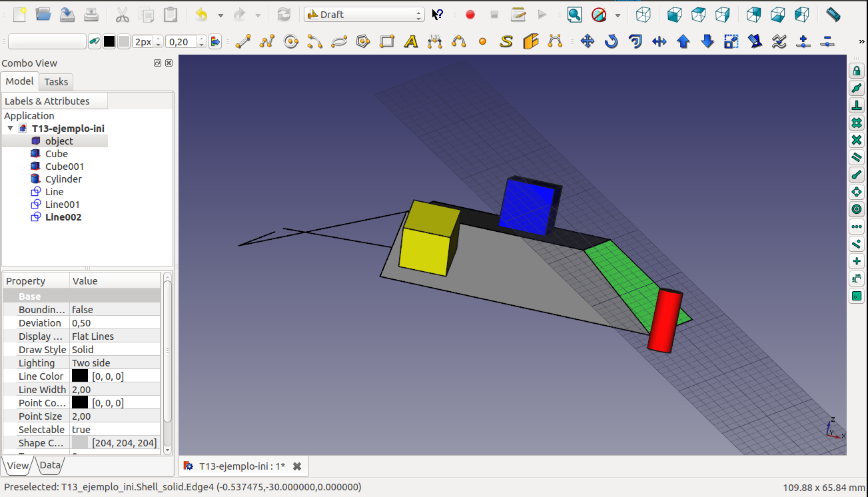
Task: Collapse the T13-ejemplo-ini tree node
Action: coord(10,129)
